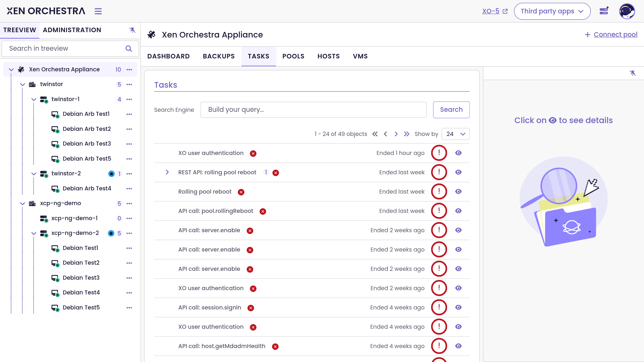644x362 pixels.
Task: Open more options for twinstor-1 host
Action: click(129, 99)
